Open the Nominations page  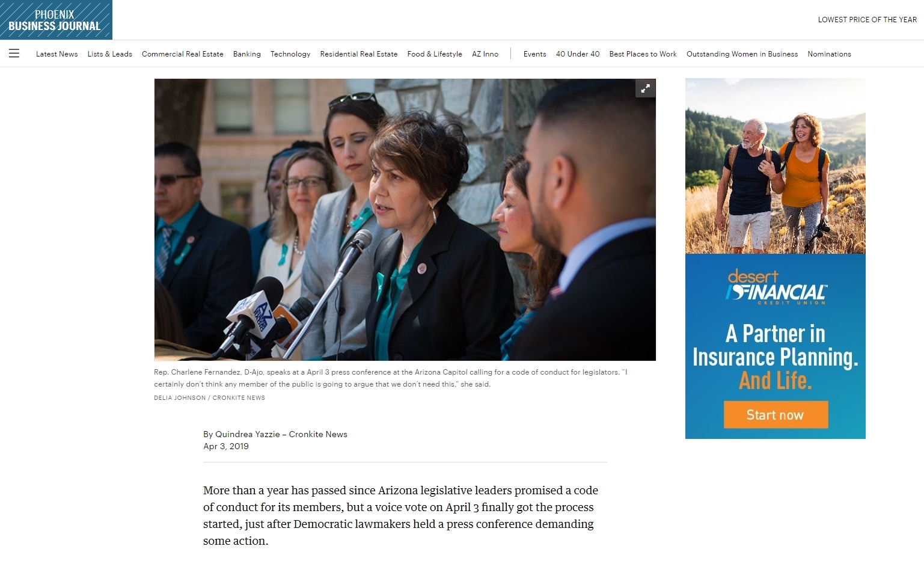(829, 54)
